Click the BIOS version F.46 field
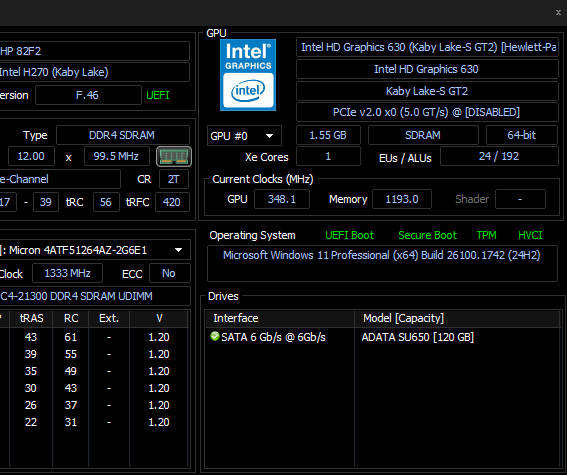This screenshot has width=567, height=475. coord(88,95)
